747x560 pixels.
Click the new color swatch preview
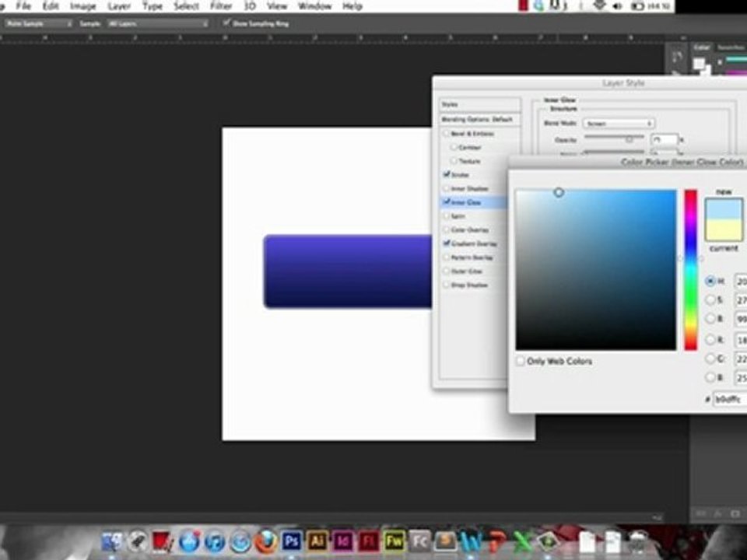click(x=724, y=209)
